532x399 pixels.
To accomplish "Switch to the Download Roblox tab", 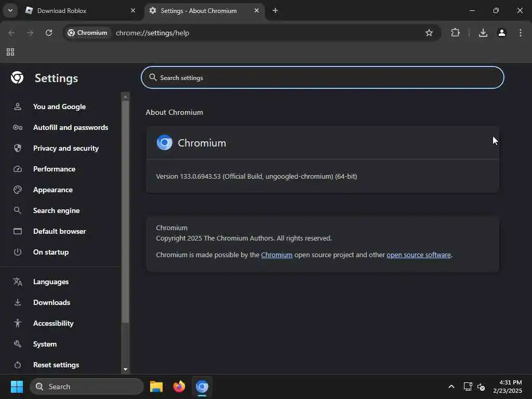I will (81, 11).
